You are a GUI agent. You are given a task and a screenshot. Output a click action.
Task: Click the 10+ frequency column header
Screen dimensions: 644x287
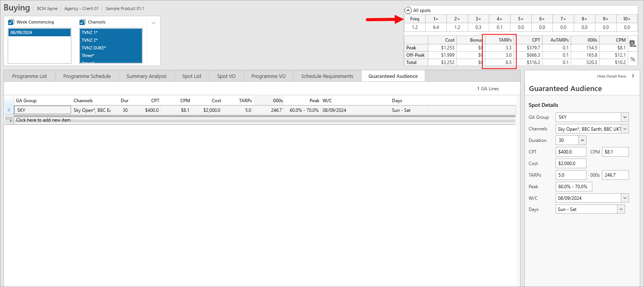[627, 19]
